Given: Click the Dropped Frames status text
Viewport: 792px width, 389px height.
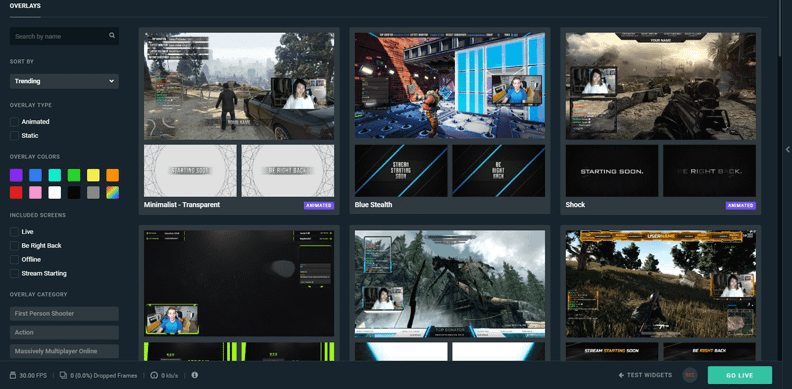Looking at the screenshot, I should [104, 376].
